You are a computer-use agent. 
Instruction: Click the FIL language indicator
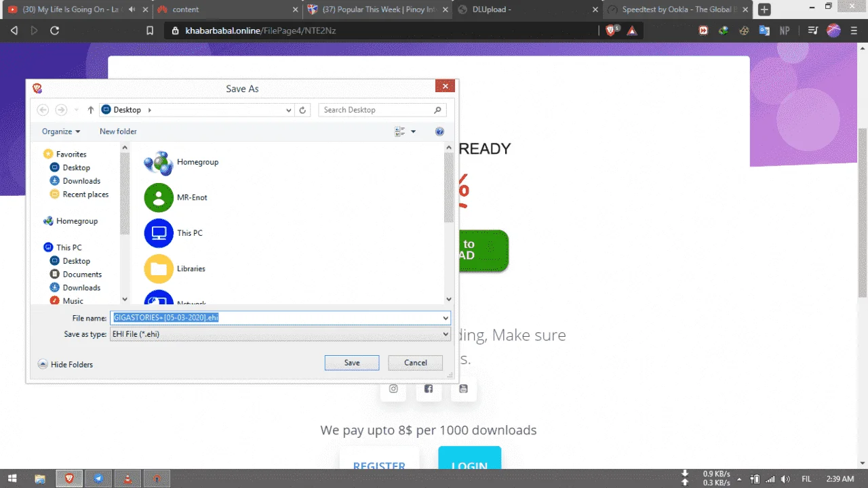pos(806,479)
